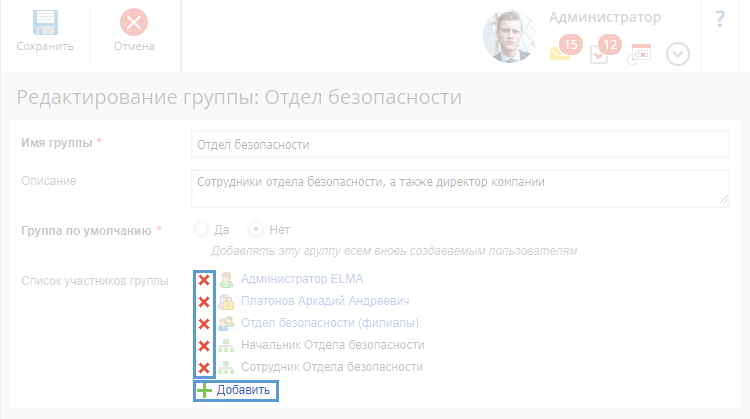The width and height of the screenshot is (750, 419).
Task: Click the locked user icon beside Платонов
Action: [226, 302]
